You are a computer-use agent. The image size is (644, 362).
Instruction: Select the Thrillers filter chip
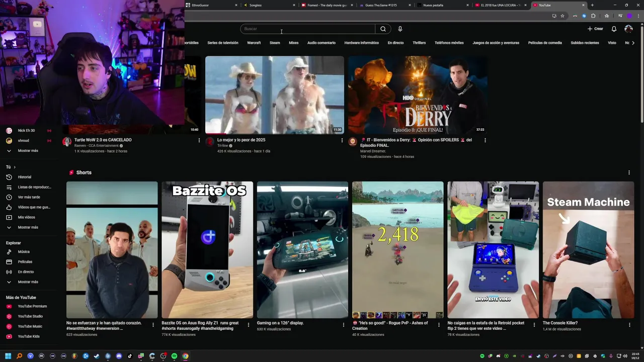pos(419,43)
